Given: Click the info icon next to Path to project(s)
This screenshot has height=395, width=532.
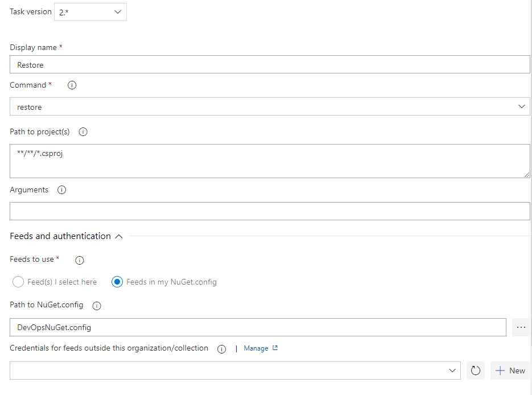Looking at the screenshot, I should pos(83,132).
